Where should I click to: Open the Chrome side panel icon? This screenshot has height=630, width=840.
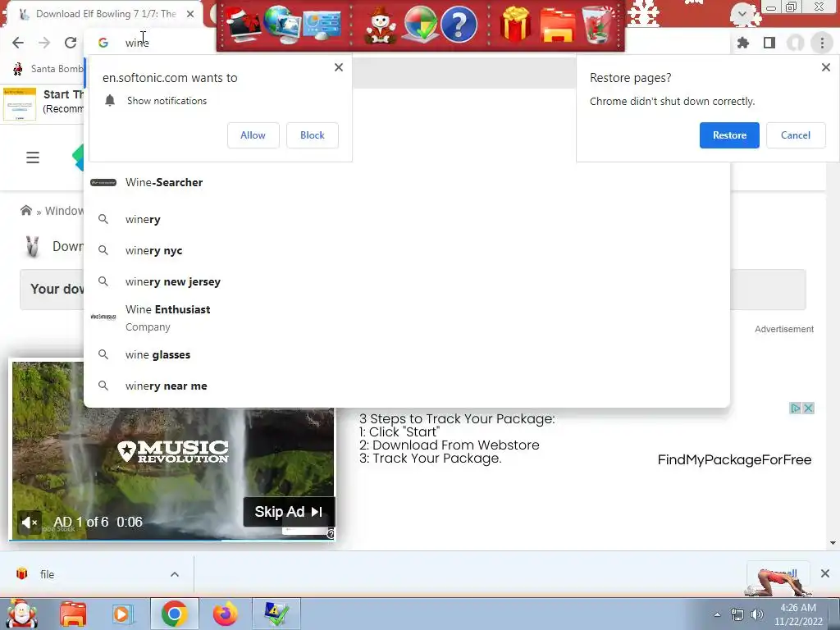point(769,43)
